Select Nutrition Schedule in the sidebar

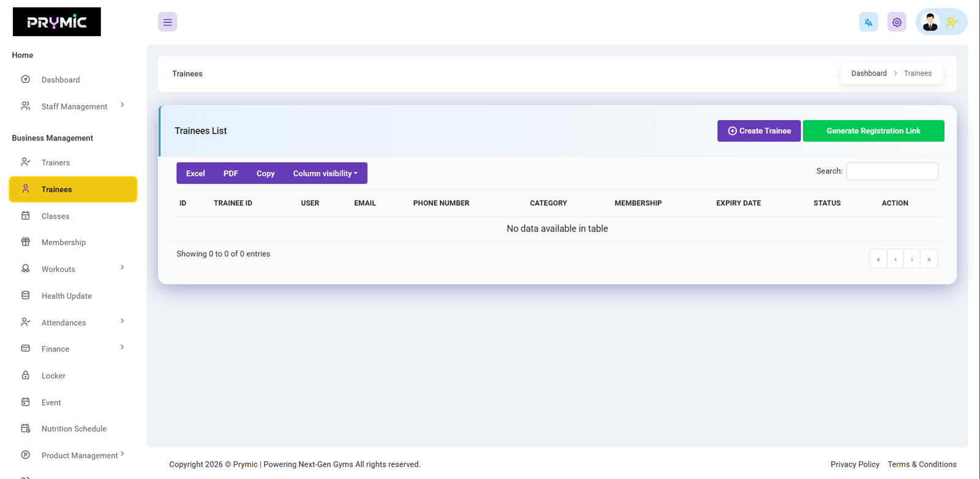(x=73, y=429)
